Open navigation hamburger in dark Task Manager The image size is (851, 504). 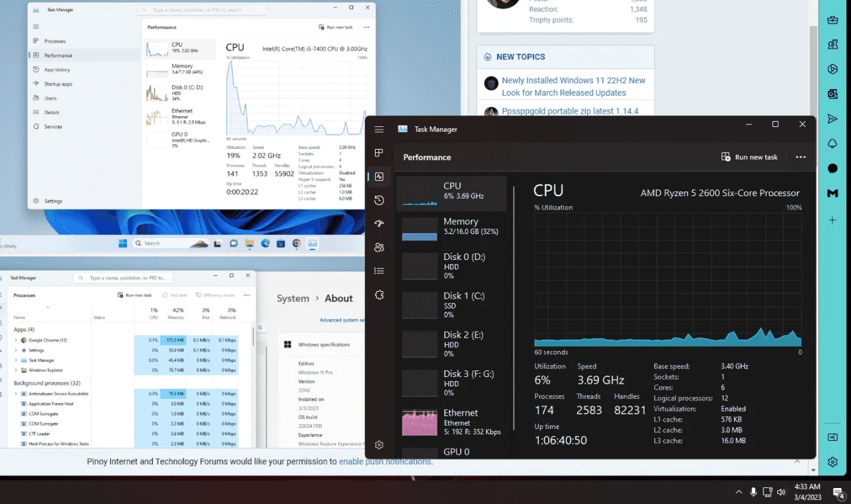[x=379, y=129]
